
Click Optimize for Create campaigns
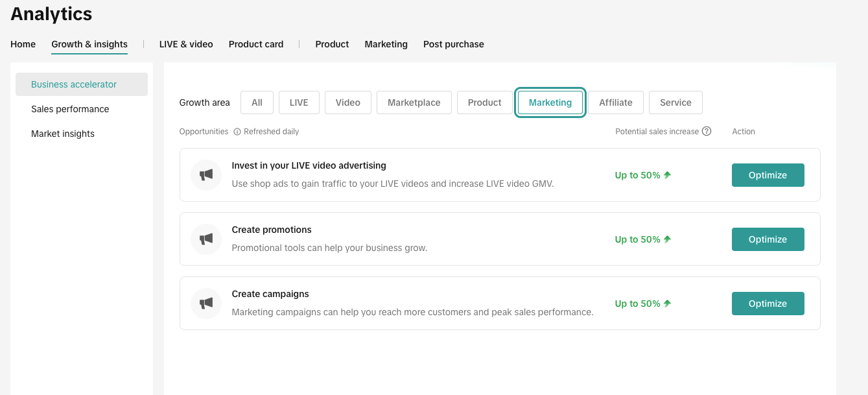point(768,304)
